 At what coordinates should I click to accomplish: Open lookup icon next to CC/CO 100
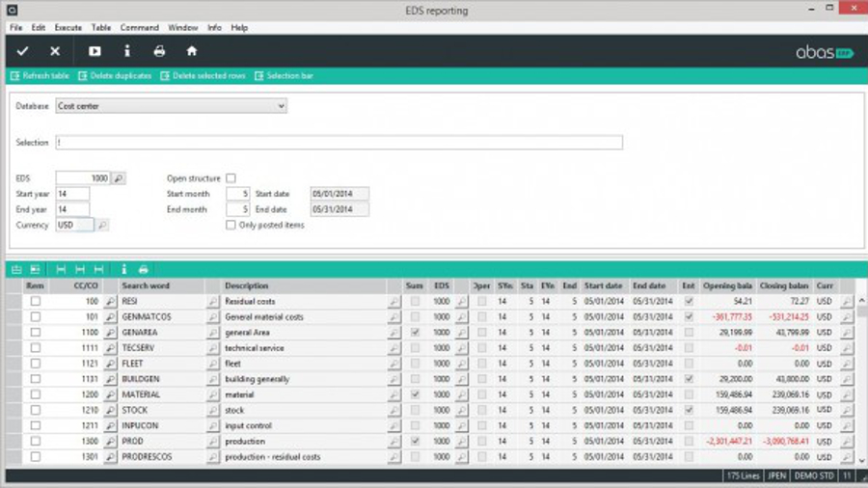click(x=110, y=302)
